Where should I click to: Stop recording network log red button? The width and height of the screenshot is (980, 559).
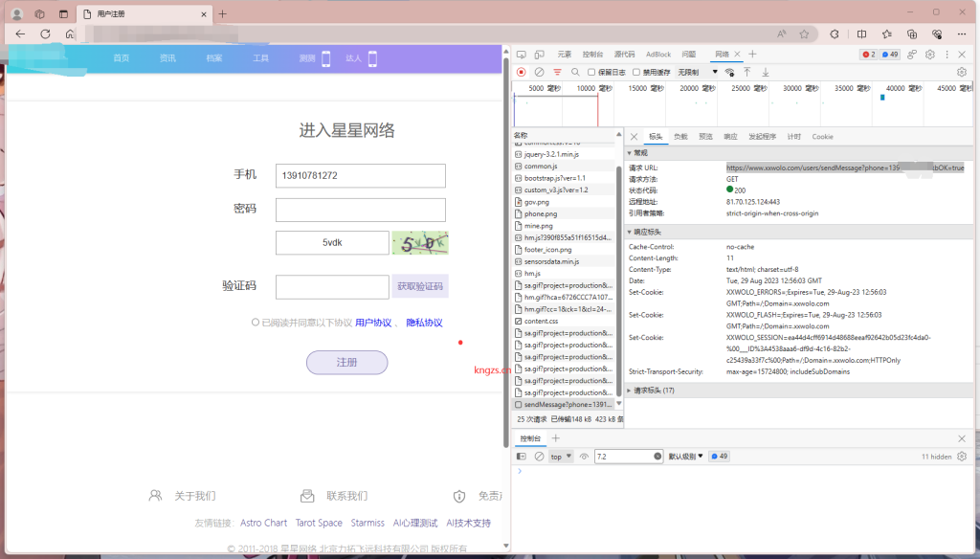pos(522,72)
